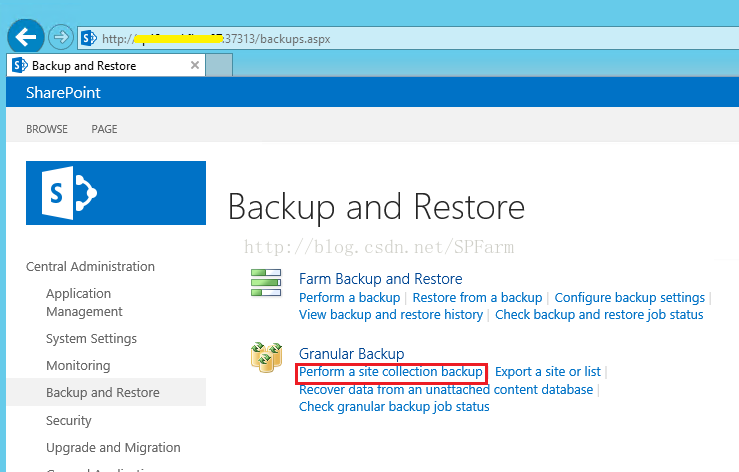Click the SharePoint title in blue bar
Screen dimensions: 739x472
pos(63,92)
